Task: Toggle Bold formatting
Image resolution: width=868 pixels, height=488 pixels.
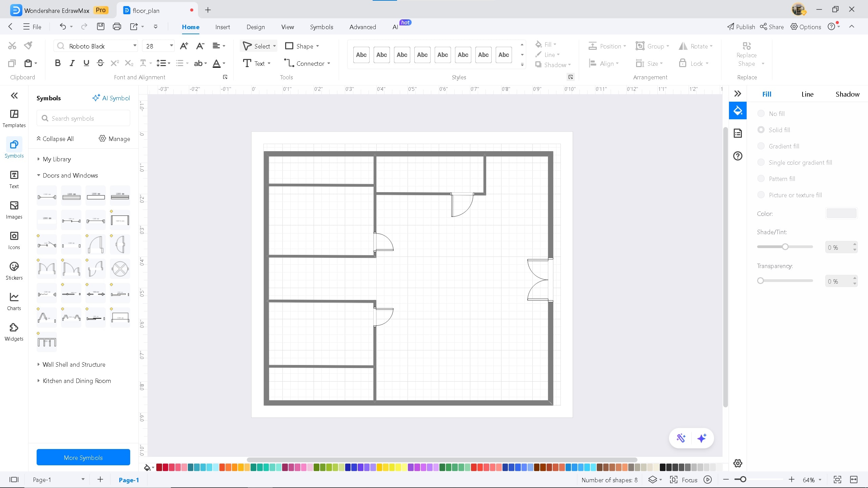Action: click(x=58, y=63)
